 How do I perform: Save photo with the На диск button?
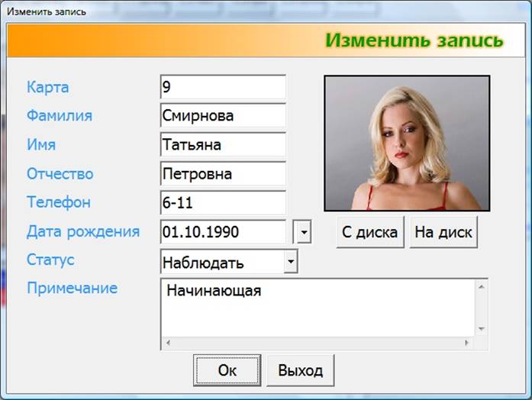(x=443, y=233)
